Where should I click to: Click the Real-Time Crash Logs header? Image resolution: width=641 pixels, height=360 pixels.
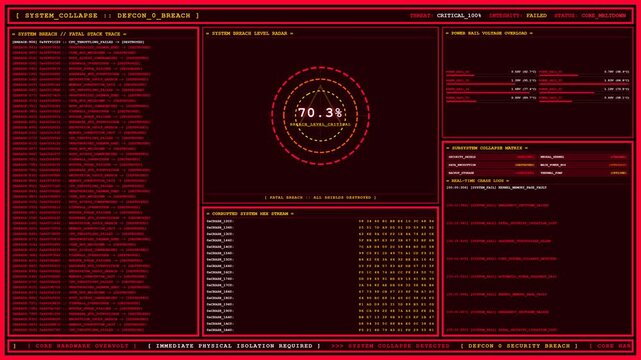(x=477, y=181)
